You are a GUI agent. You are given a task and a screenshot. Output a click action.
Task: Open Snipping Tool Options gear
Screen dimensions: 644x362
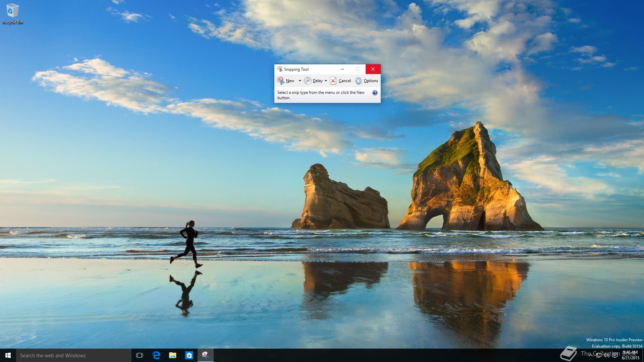367,81
